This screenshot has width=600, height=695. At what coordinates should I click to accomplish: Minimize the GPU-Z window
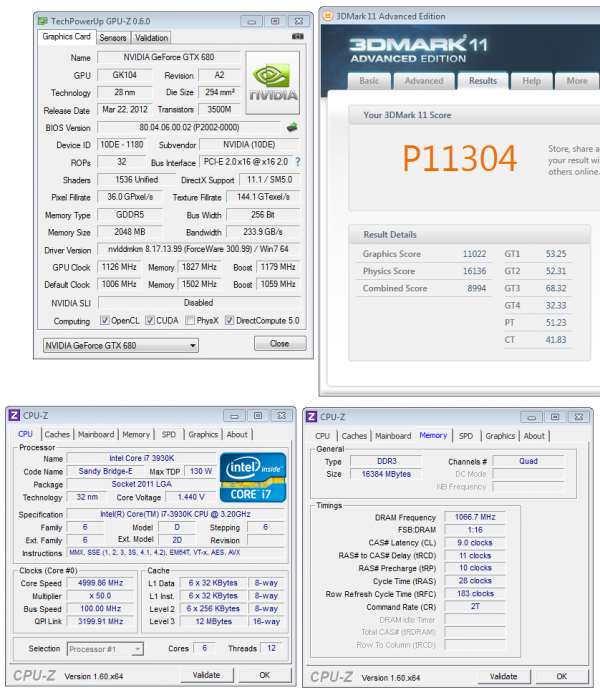(251, 21)
